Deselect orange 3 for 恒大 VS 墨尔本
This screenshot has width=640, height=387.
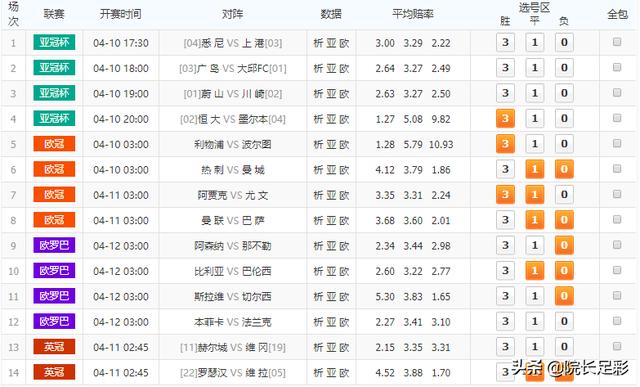(x=505, y=118)
